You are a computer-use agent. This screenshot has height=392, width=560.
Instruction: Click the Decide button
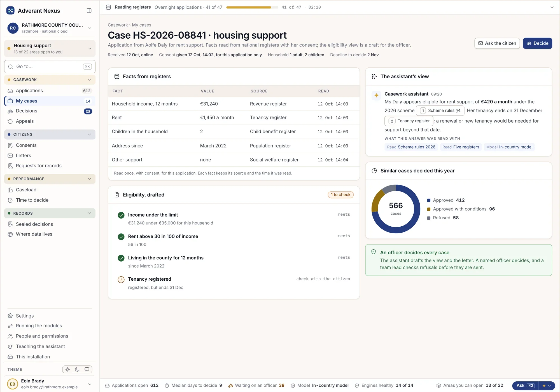tap(537, 43)
